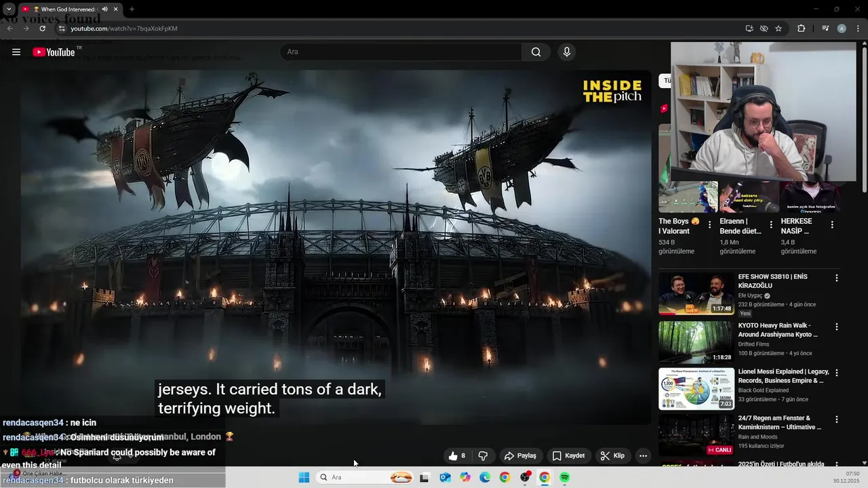Go forward in browser history
Viewport: 868px width, 488px height.
[x=26, y=28]
